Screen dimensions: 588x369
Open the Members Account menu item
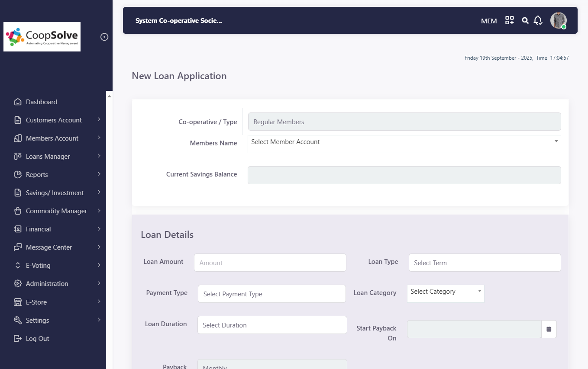pyautogui.click(x=52, y=138)
